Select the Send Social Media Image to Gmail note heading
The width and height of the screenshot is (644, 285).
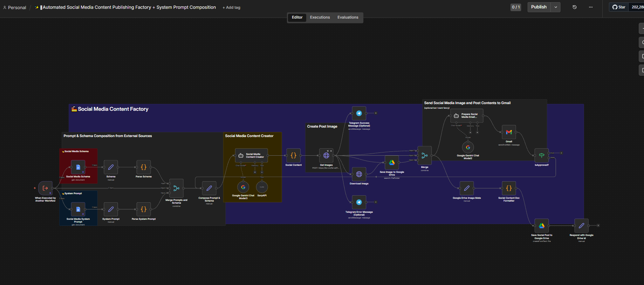click(467, 103)
